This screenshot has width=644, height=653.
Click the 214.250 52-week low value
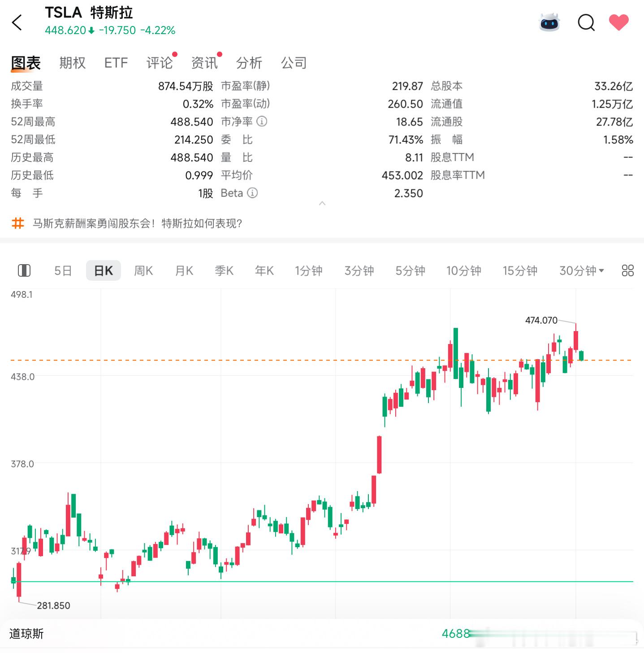coord(194,140)
